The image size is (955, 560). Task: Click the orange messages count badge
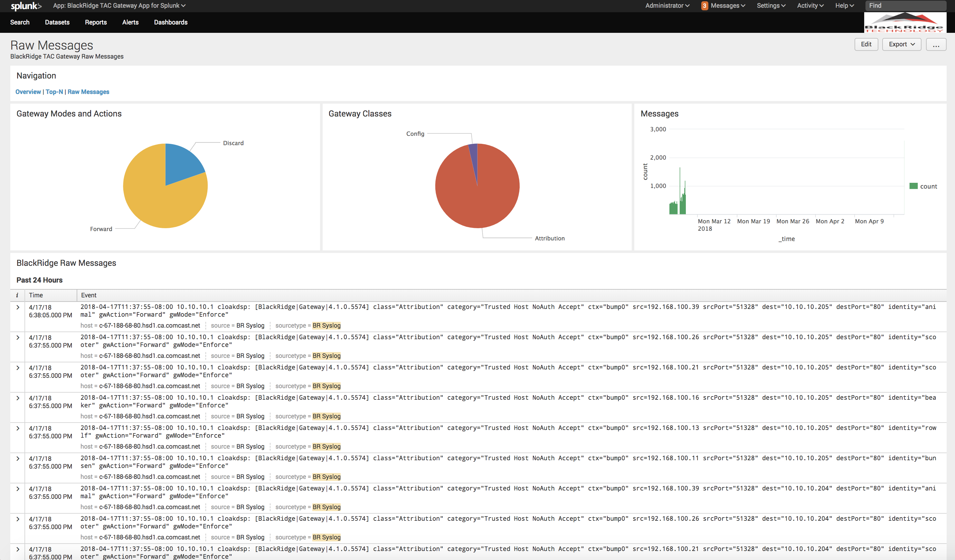(704, 6)
